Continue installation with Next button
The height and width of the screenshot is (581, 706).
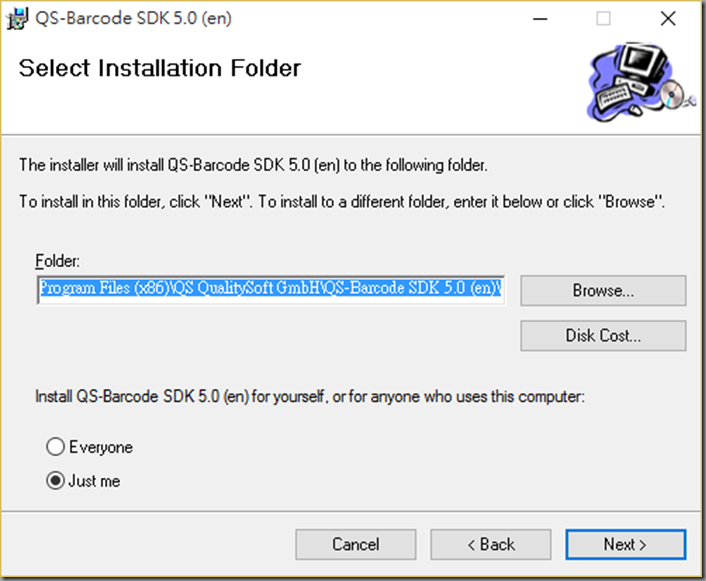626,545
